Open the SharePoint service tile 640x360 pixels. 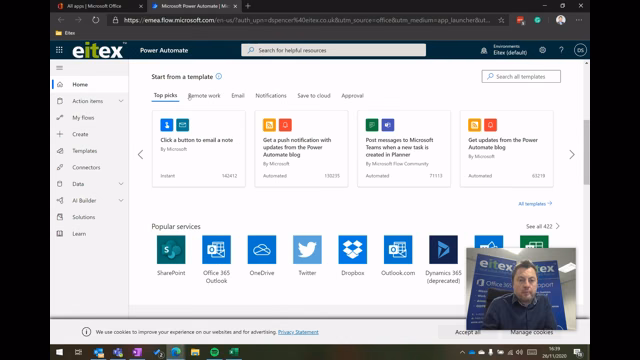click(x=171, y=256)
